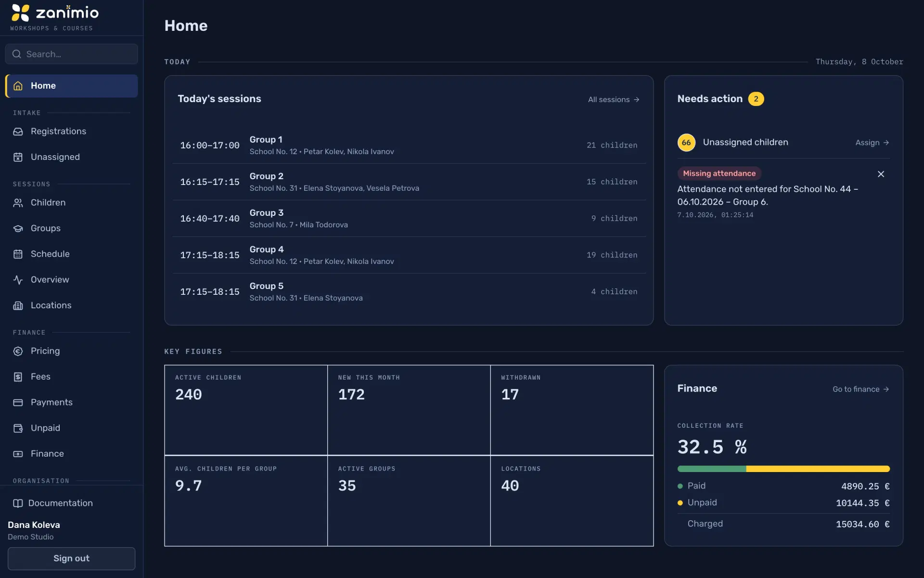Click the Payments card icon
The image size is (924, 578).
(18, 402)
